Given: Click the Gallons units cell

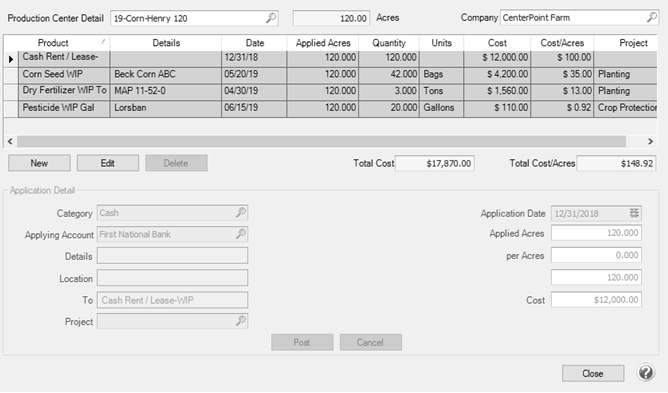Looking at the screenshot, I should (442, 108).
